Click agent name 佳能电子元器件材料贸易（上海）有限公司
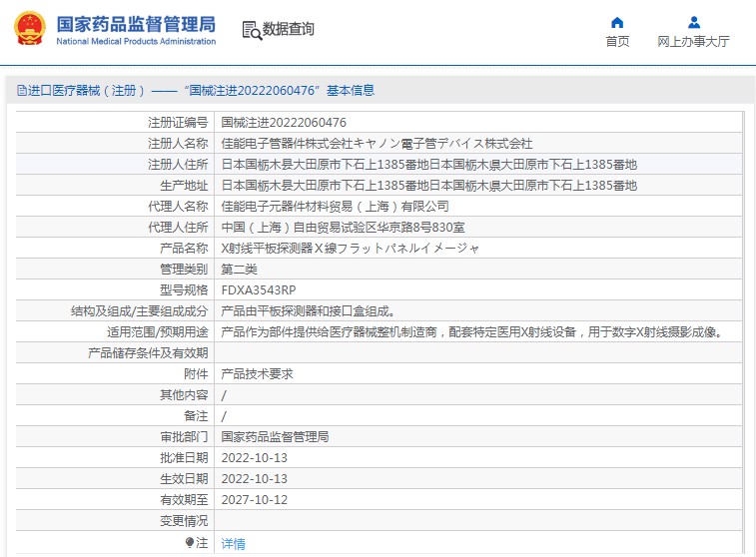Image resolution: width=756 pixels, height=557 pixels. [336, 207]
